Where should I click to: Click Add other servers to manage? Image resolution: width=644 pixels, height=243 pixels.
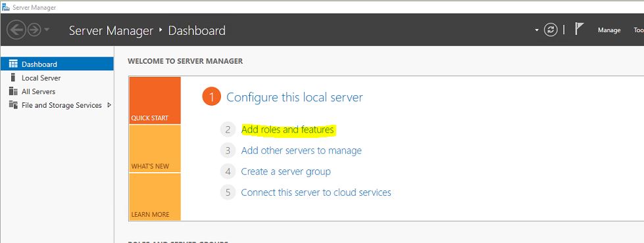pyautogui.click(x=301, y=150)
